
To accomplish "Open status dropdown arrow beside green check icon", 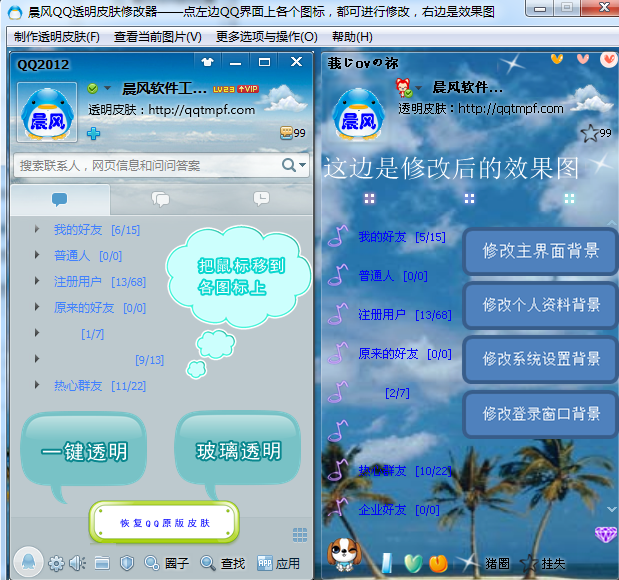I will tap(107, 88).
